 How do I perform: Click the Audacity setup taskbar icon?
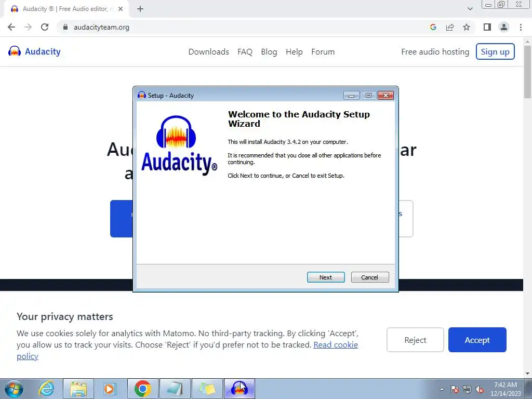point(239,389)
